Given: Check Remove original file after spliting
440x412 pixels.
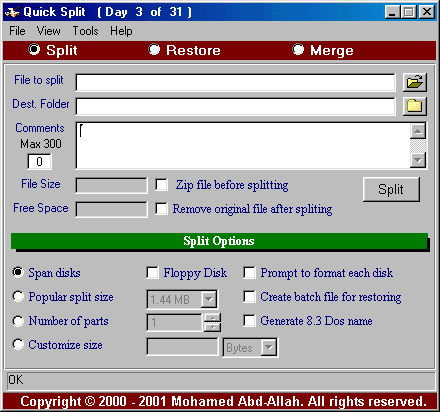Looking at the screenshot, I should click(x=162, y=209).
